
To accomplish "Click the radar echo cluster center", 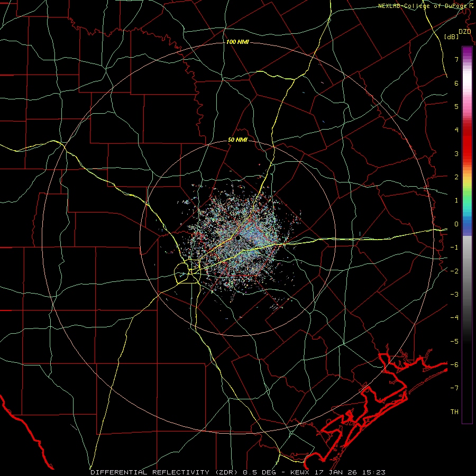I will click(237, 237).
